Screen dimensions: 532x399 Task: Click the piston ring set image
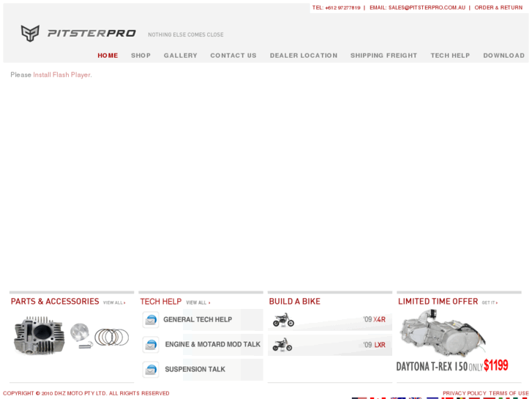click(112, 337)
